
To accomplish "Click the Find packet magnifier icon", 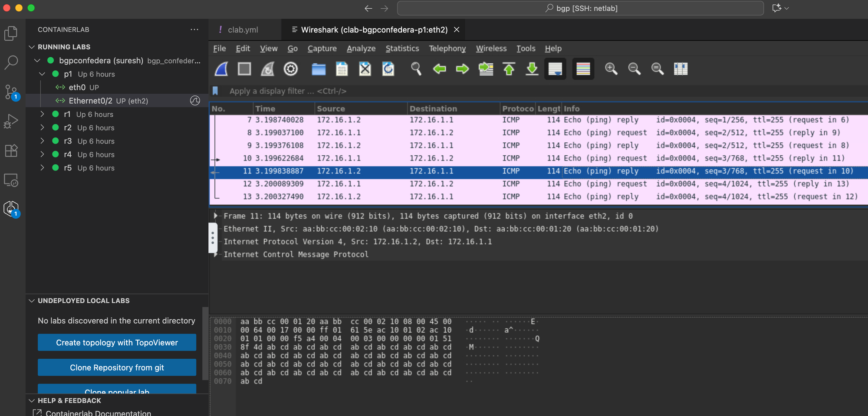I will coord(416,69).
